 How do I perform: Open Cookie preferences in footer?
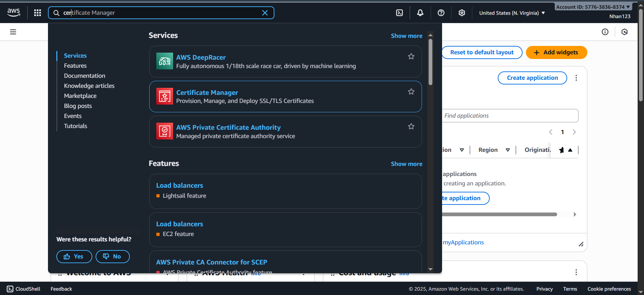609,289
